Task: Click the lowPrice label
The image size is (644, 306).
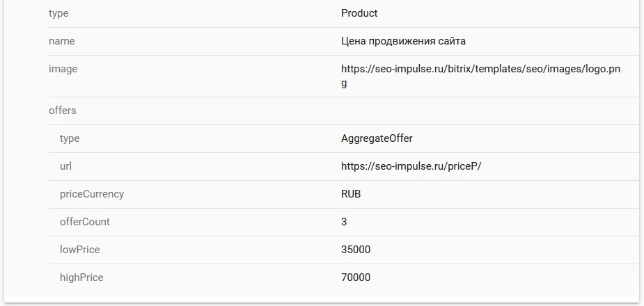Action: tap(80, 250)
